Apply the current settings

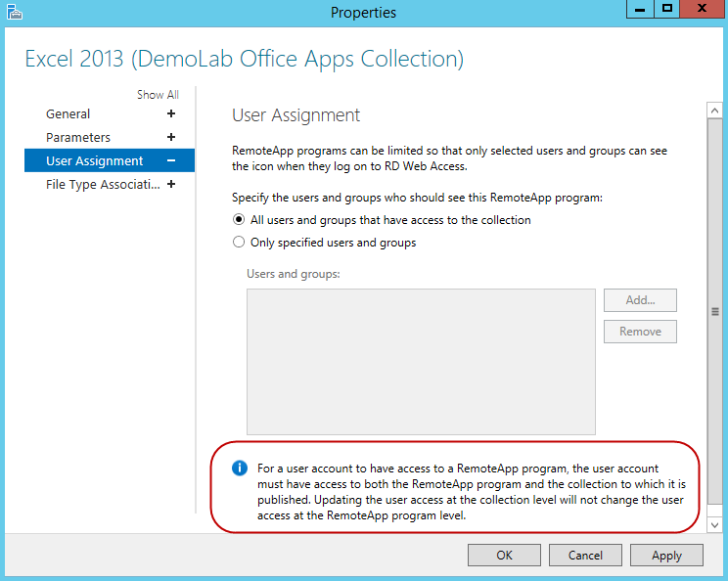(666, 555)
